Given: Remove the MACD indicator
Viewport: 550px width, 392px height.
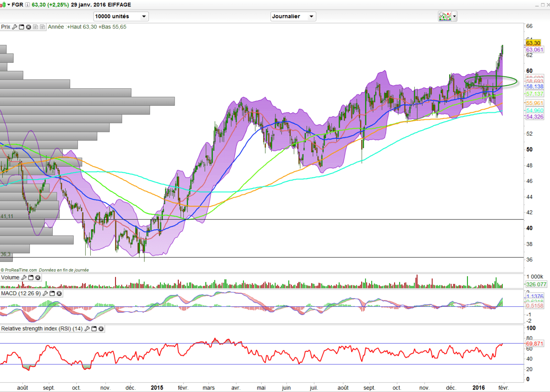Looking at the screenshot, I should (59, 293).
